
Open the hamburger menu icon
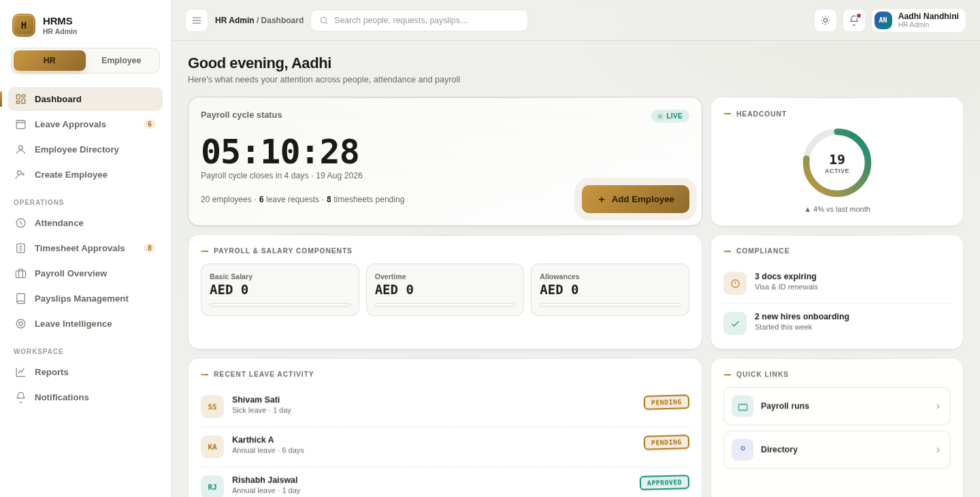point(197,20)
